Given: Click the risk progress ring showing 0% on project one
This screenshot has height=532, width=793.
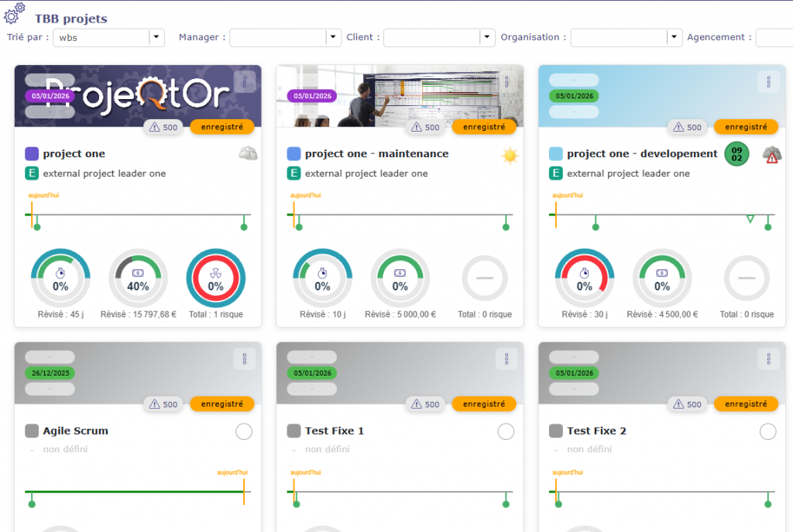Looking at the screenshot, I should tap(215, 278).
